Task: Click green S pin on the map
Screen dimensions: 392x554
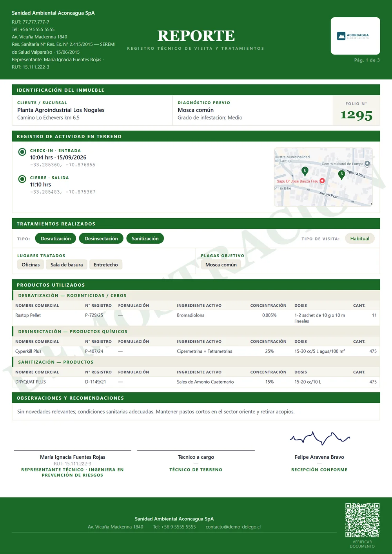Action: point(341,175)
